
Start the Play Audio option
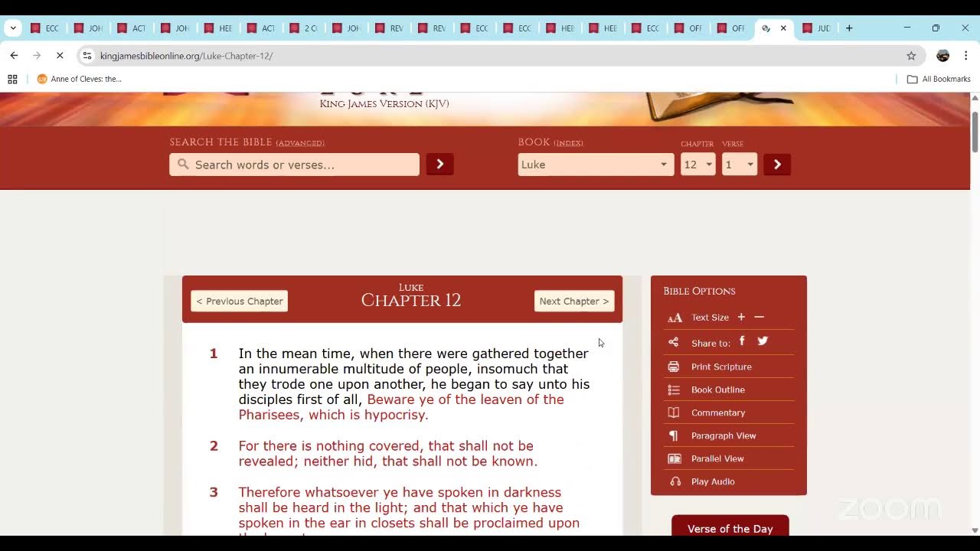713,481
